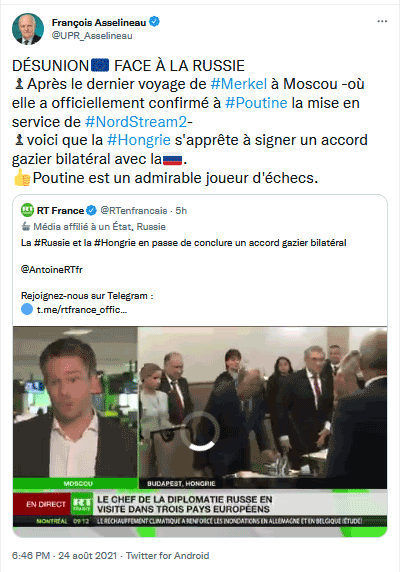Open the #NordStream2 hashtag
The image size is (404, 572).
tap(136, 122)
